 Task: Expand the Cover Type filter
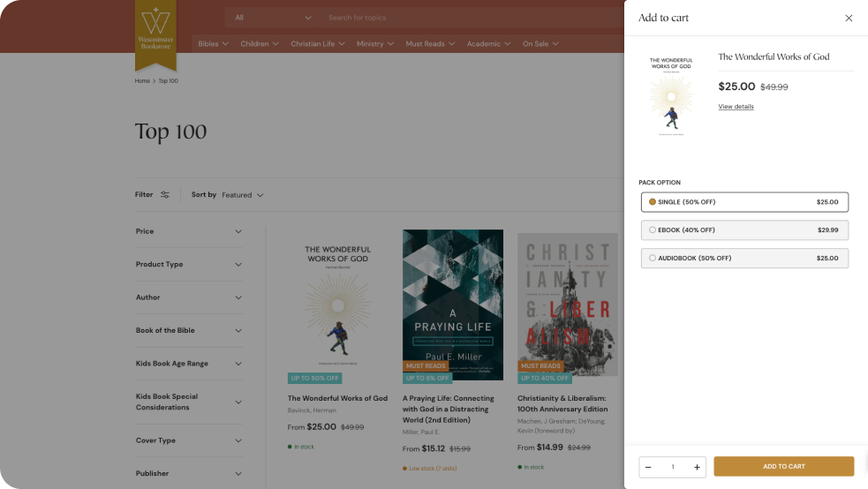pyautogui.click(x=189, y=440)
